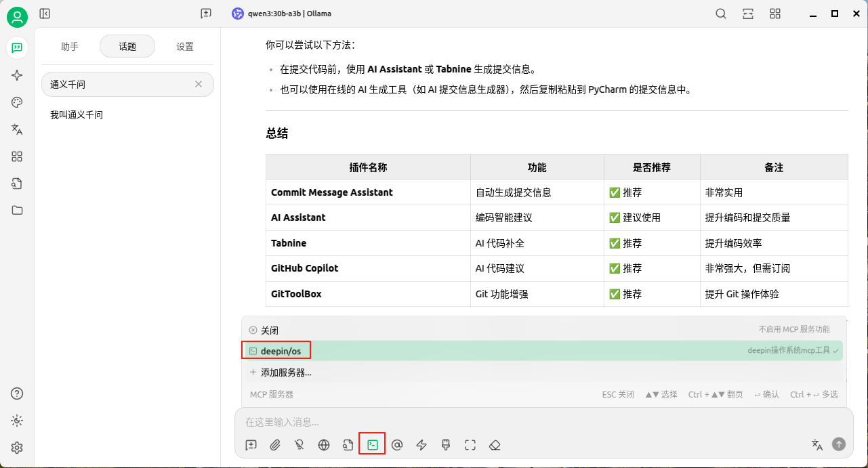Toggle web search globe icon

[x=324, y=445]
